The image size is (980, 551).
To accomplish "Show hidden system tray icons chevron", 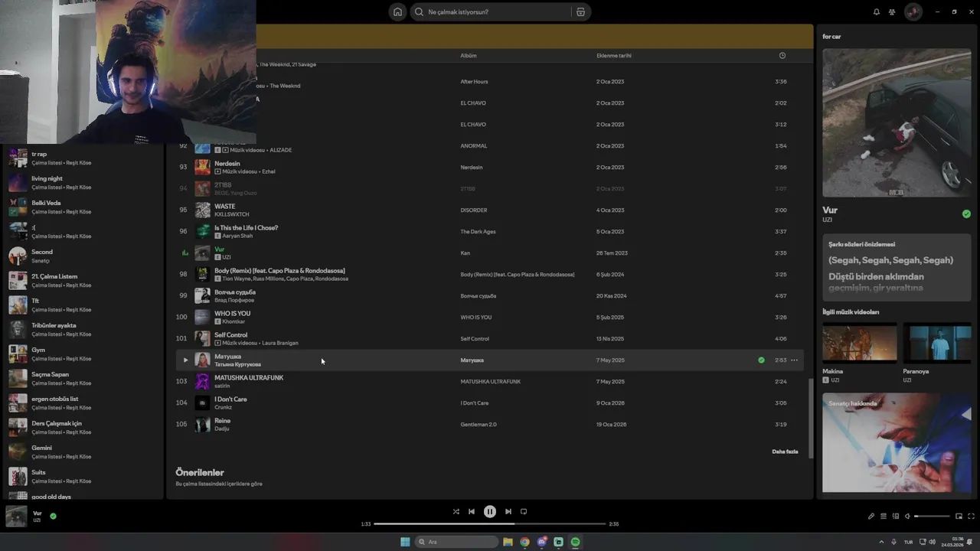I will coord(881,542).
